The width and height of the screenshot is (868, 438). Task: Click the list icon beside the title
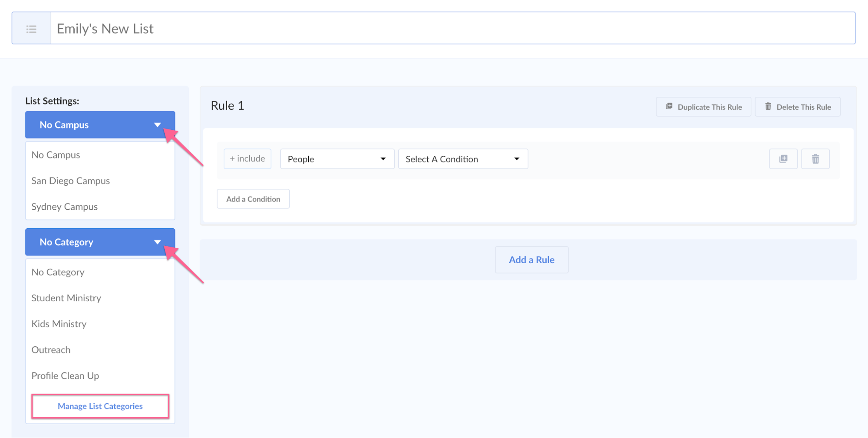click(x=31, y=29)
